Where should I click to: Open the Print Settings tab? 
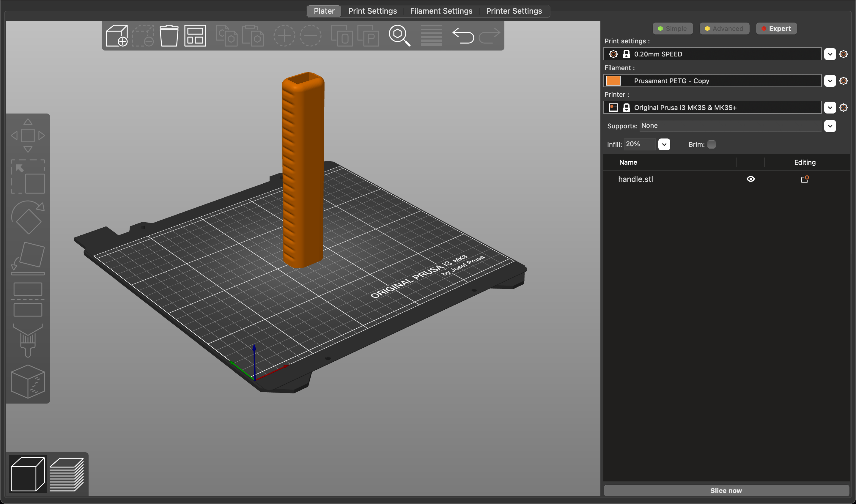click(372, 11)
